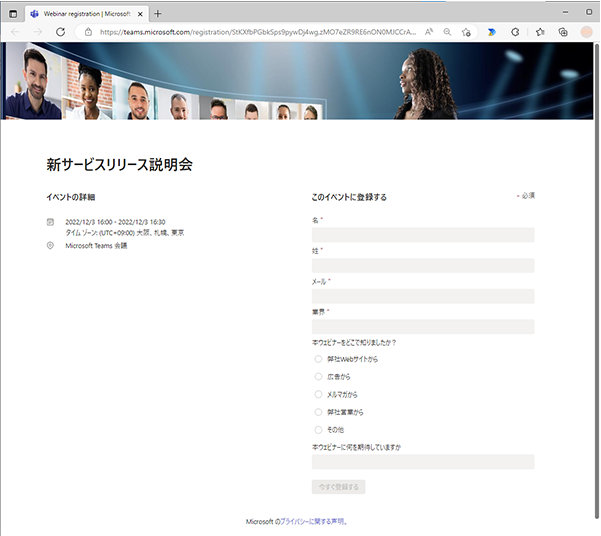The image size is (601, 536).
Task: Refresh the current page
Action: pyautogui.click(x=60, y=32)
